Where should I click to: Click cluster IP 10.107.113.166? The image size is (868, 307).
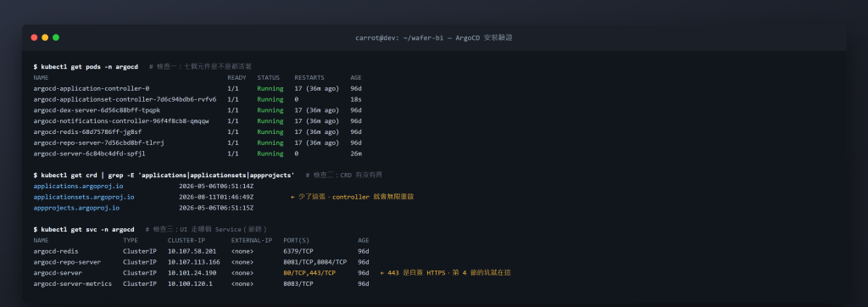tap(194, 262)
